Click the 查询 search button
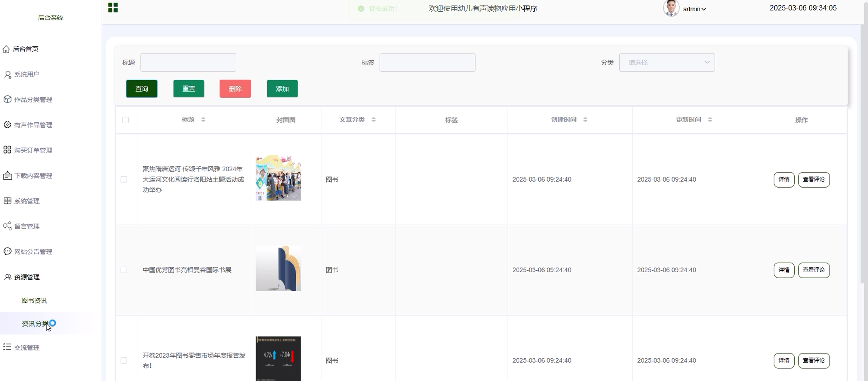Image resolution: width=868 pixels, height=381 pixels. (142, 89)
